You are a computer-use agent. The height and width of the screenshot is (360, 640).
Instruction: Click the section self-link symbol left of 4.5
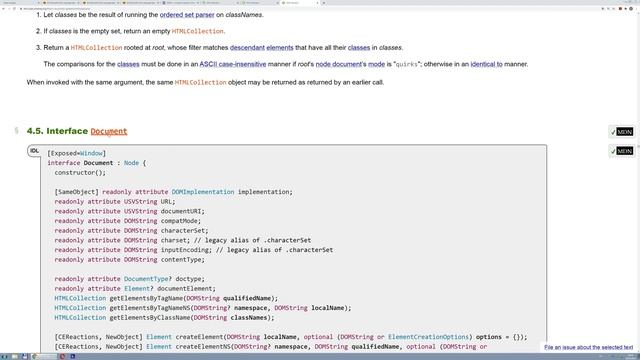click(16, 131)
